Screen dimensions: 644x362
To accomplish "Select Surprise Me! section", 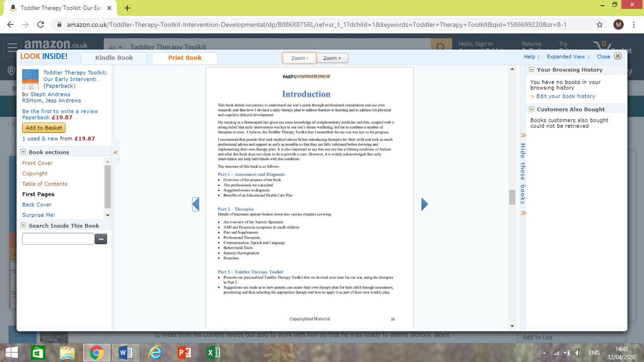I will 39,215.
